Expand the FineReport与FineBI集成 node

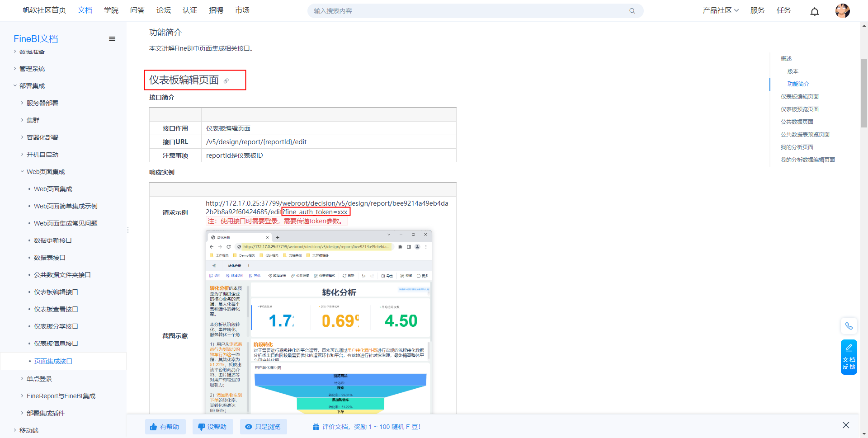[x=22, y=396]
